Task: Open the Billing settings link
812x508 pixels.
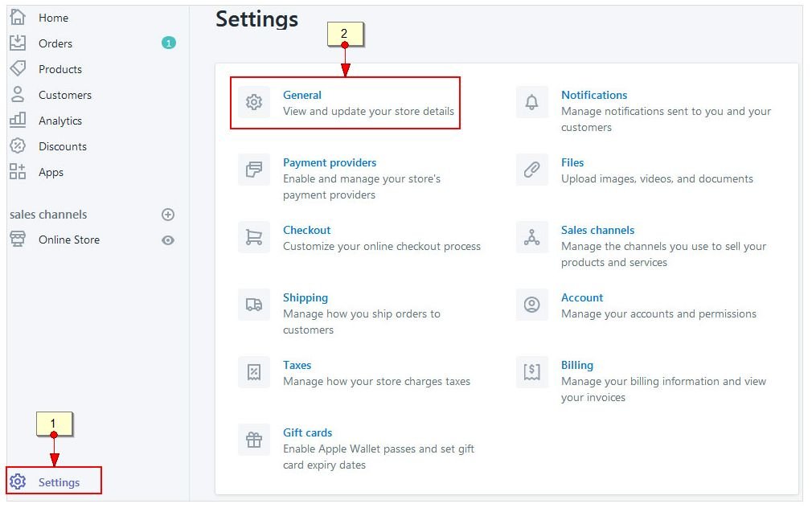Action: 577,365
